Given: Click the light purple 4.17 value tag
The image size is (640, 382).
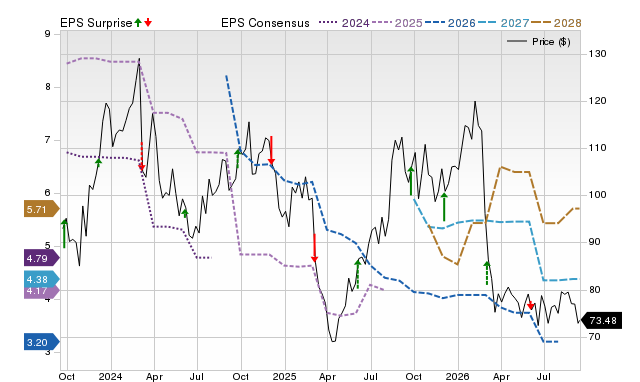Looking at the screenshot, I should (x=42, y=292).
